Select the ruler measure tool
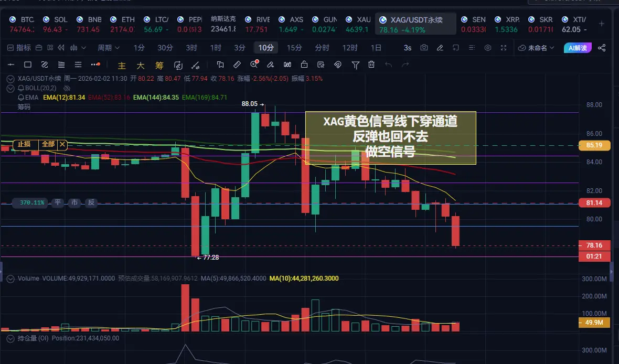This screenshot has height=364, width=619. [x=237, y=65]
